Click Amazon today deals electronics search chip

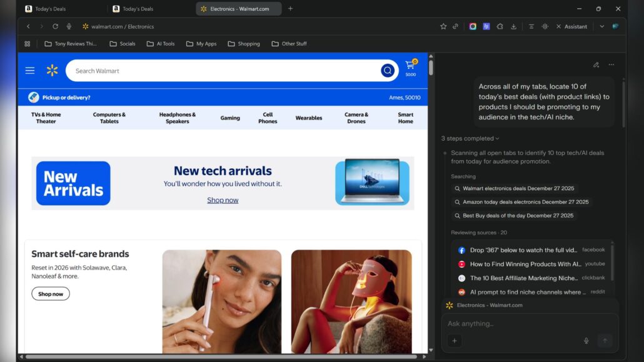tap(521, 202)
